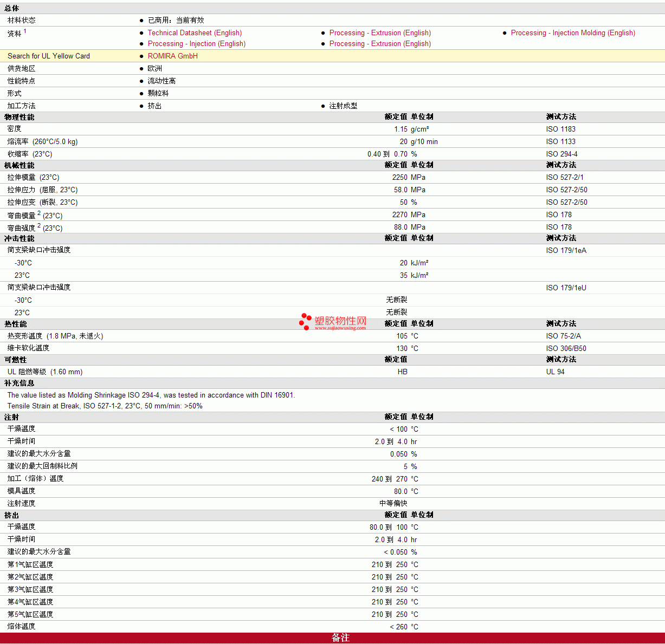Select the 中等偏快 injection speed value
Viewport: 665px width, 644px height.
click(393, 504)
